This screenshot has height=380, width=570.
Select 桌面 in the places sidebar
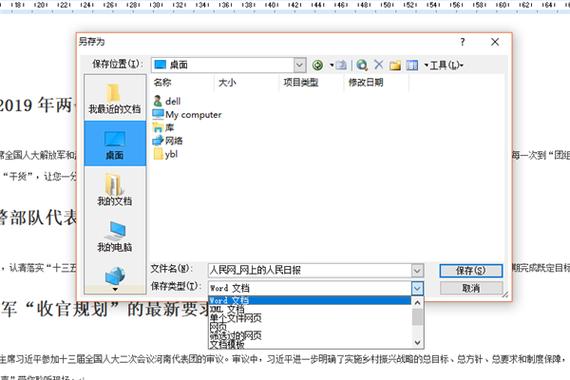click(115, 144)
